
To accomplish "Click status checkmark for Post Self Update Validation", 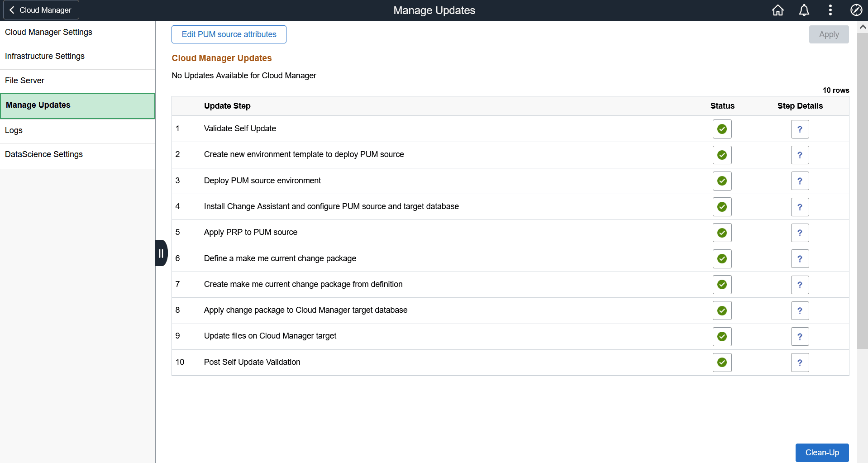I will click(x=721, y=362).
